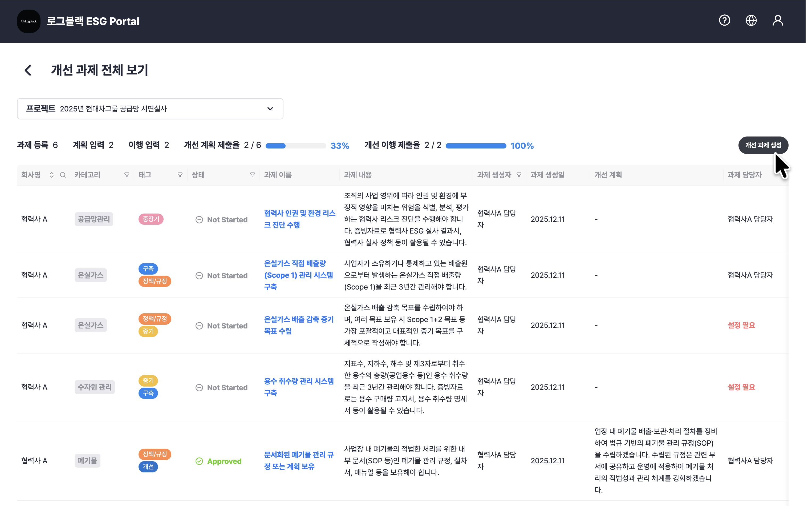Open the 과제 생성자 filter icon
Image resolution: width=812 pixels, height=506 pixels.
tap(519, 175)
